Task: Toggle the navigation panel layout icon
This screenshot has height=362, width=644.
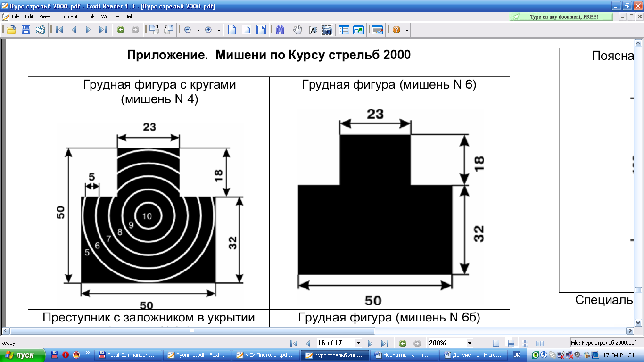Action: click(x=344, y=30)
